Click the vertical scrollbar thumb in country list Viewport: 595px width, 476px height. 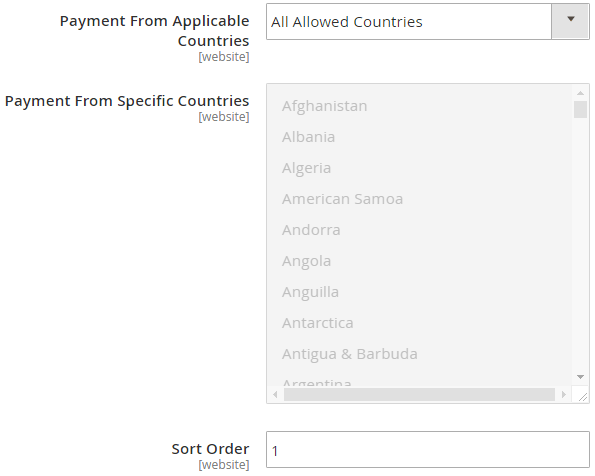(580, 110)
